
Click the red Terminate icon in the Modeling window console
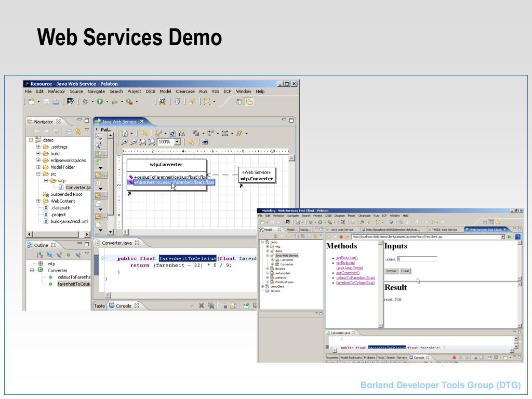454,357
